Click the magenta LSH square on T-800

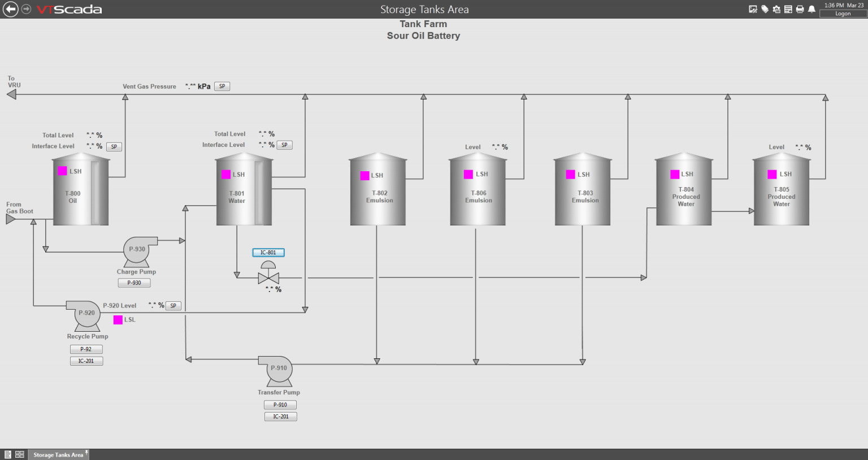coord(62,170)
